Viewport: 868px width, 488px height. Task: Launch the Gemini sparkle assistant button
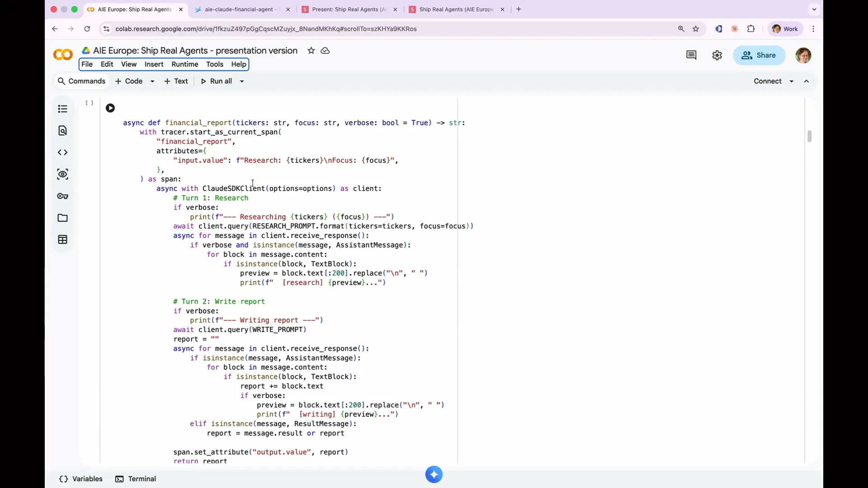434,474
